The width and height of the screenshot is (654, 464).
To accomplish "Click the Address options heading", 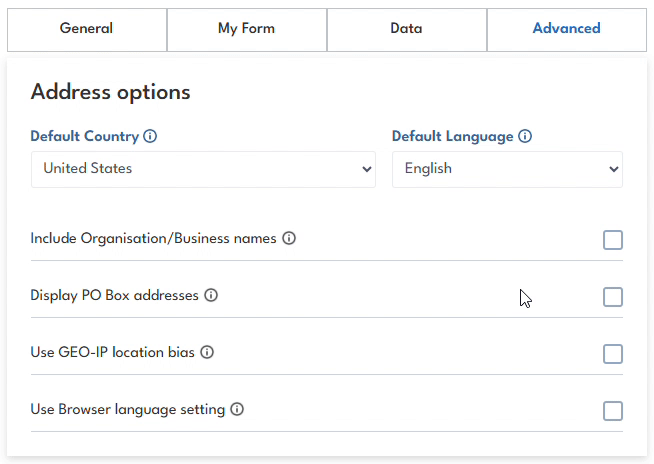I will (111, 92).
